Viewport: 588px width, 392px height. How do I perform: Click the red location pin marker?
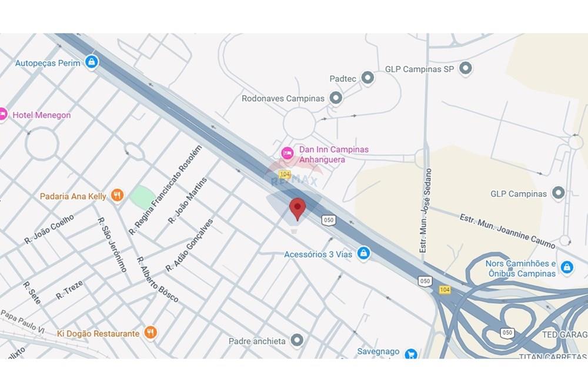[298, 209]
